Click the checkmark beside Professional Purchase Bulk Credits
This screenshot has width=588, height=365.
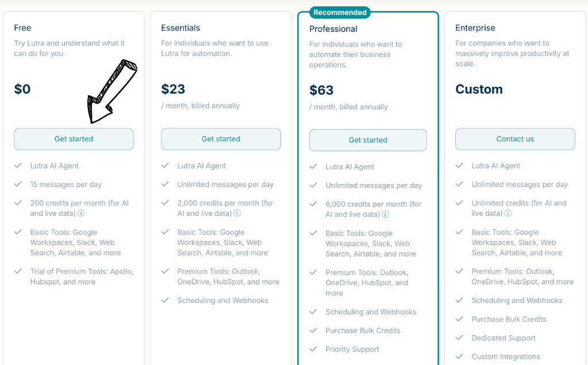pos(314,331)
